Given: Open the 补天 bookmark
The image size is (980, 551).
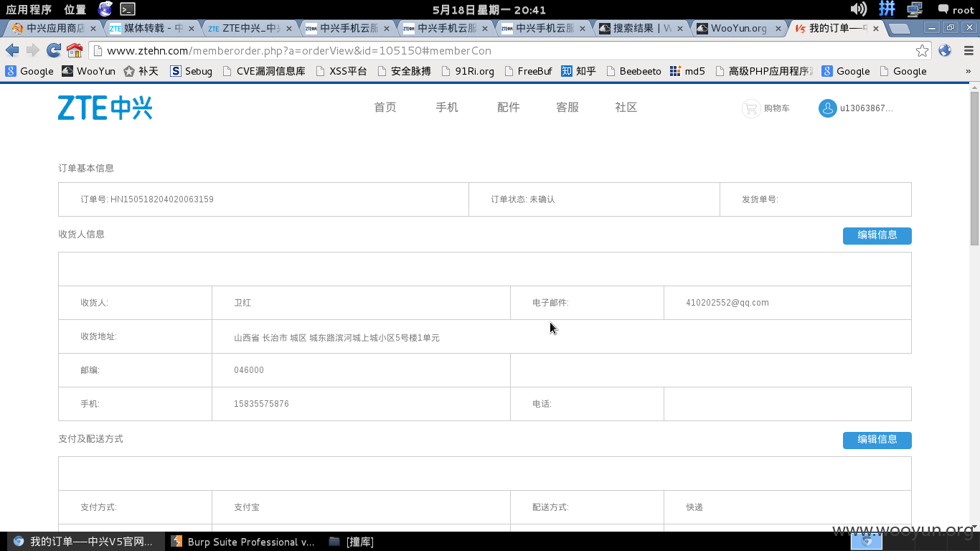Looking at the screenshot, I should [x=141, y=71].
